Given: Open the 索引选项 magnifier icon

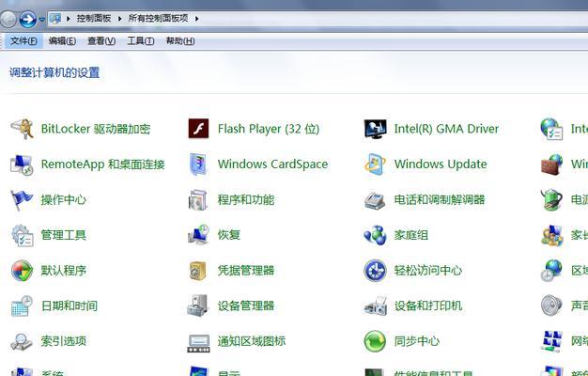Looking at the screenshot, I should click(22, 341).
